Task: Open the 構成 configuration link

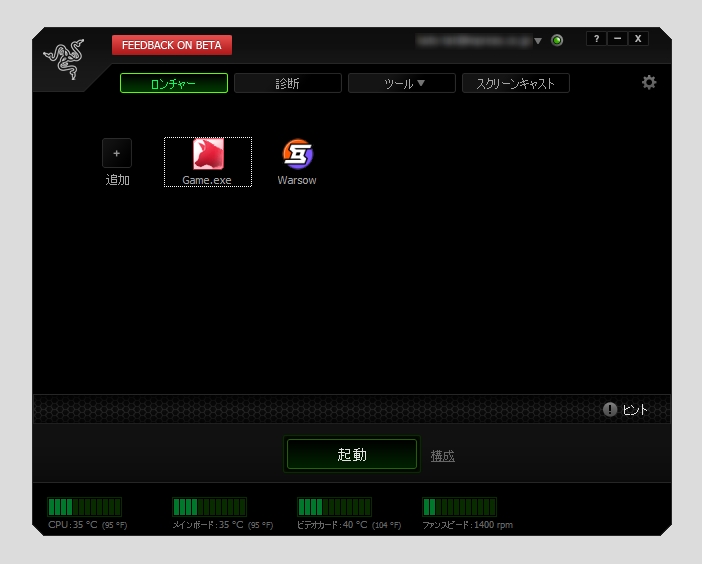Action: pyautogui.click(x=442, y=456)
